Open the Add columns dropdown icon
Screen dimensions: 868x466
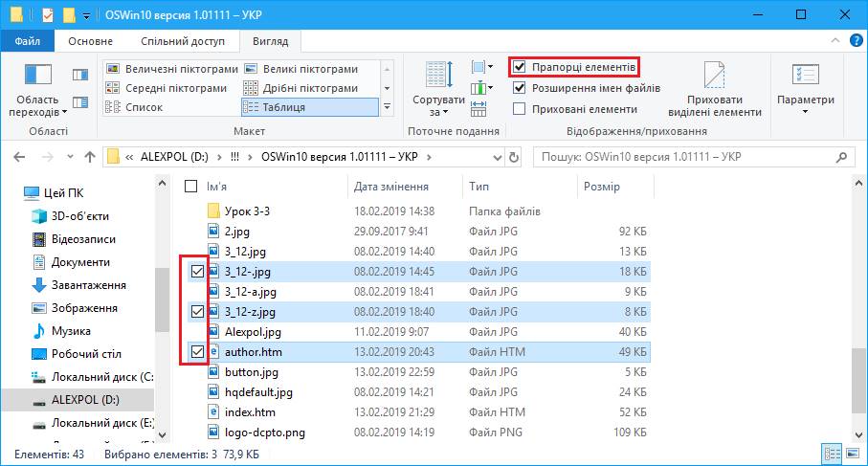click(481, 88)
